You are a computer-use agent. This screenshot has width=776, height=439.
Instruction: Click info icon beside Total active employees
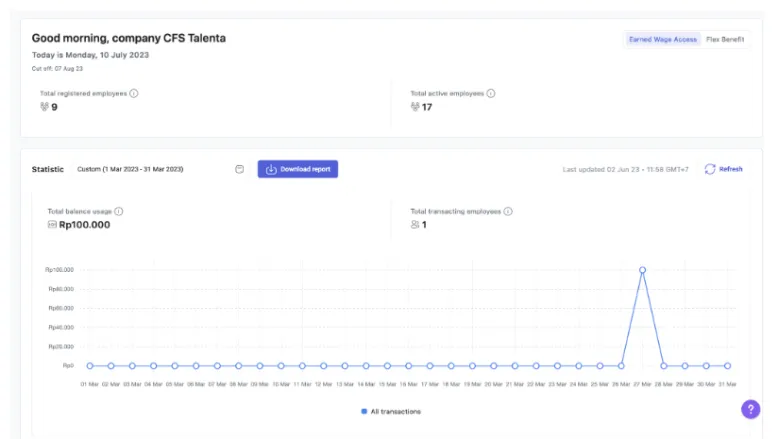(491, 93)
